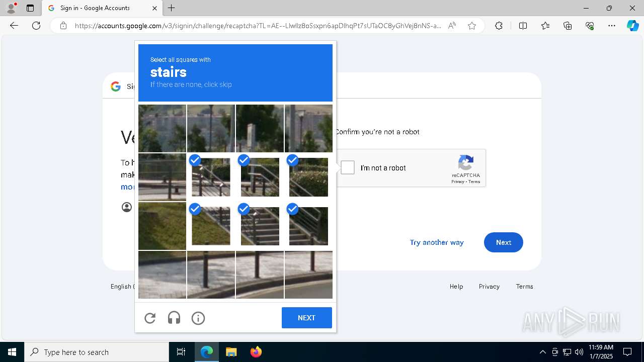This screenshot has height=362, width=644.
Task: Click the Google sign-in Next button
Action: pyautogui.click(x=504, y=242)
